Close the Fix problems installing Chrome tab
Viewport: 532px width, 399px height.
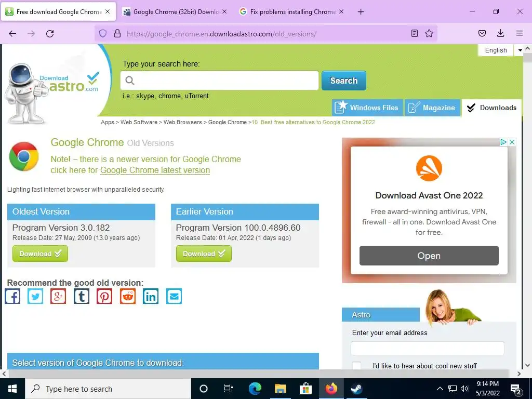point(341,11)
